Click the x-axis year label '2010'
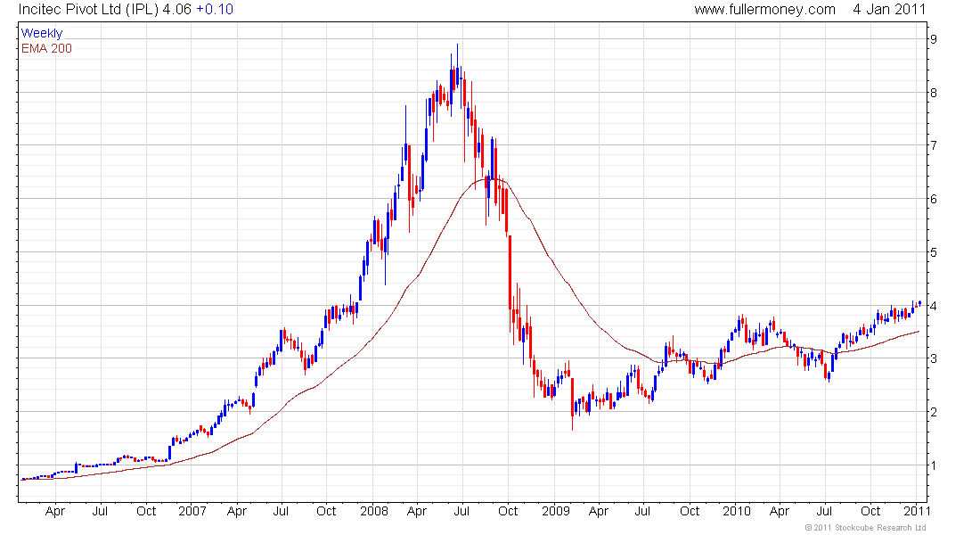 736,511
